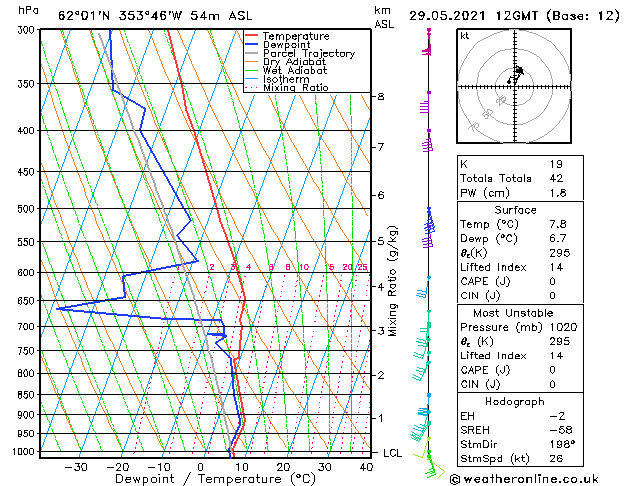Click the 'hPa' axis unit label
This screenshot has width=629, height=486.
click(28, 11)
